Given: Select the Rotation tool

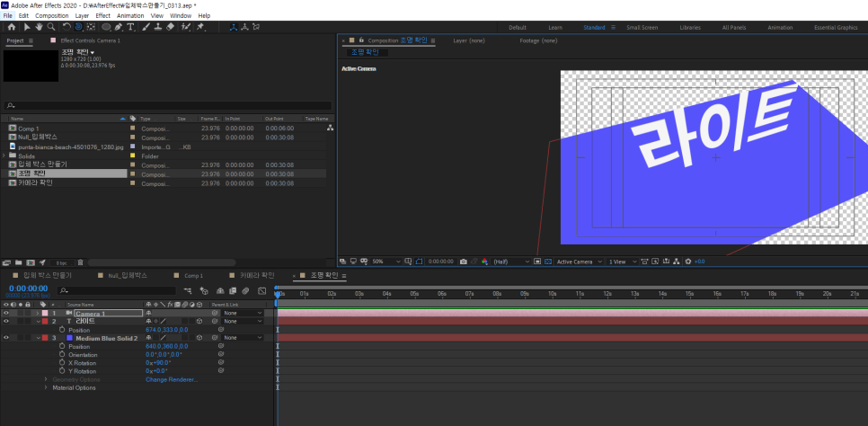Looking at the screenshot, I should pyautogui.click(x=66, y=27).
